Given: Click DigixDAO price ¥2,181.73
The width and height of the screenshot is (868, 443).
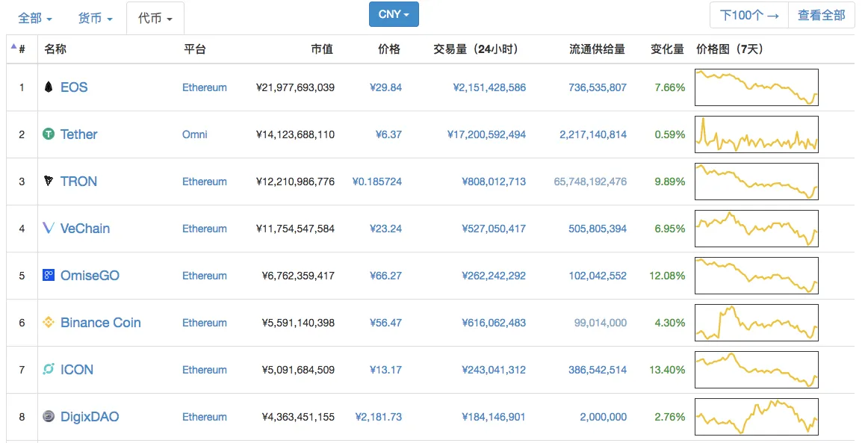Looking at the screenshot, I should tap(379, 417).
